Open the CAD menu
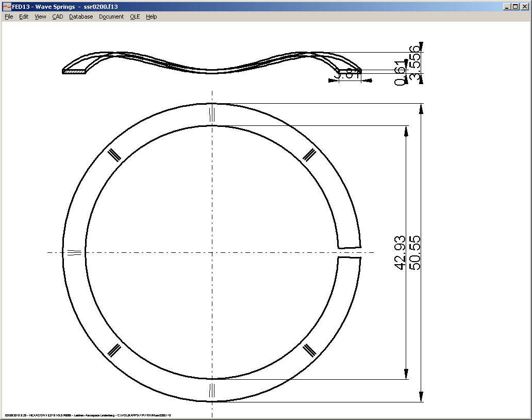 [x=57, y=17]
